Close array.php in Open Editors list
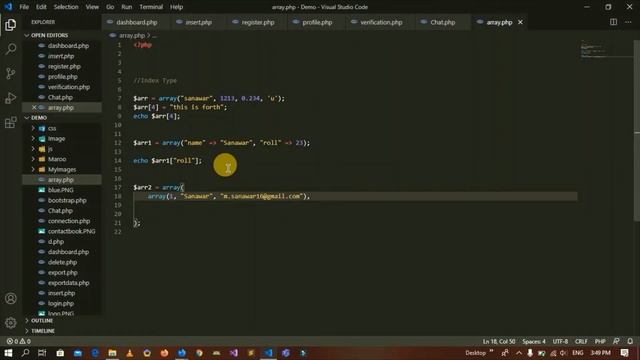 point(34,107)
